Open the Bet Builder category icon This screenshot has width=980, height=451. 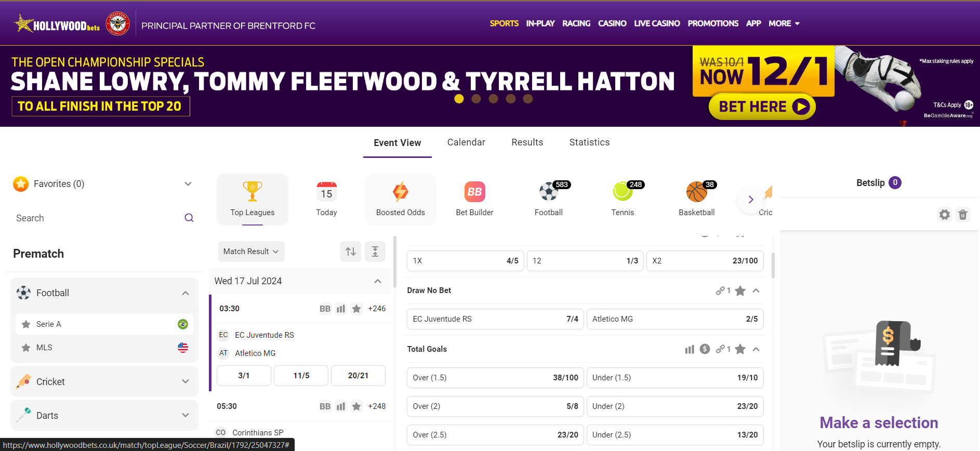coord(474,192)
